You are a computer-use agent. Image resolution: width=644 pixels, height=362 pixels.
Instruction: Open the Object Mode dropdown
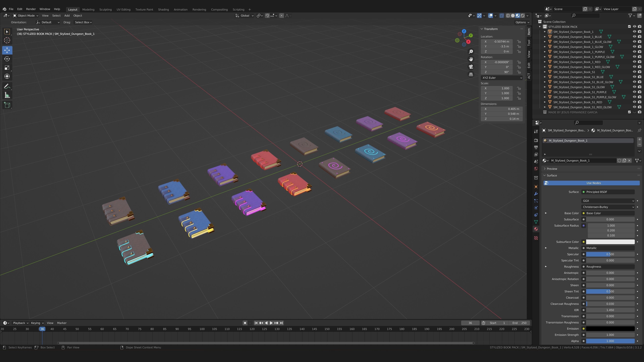(x=25, y=15)
